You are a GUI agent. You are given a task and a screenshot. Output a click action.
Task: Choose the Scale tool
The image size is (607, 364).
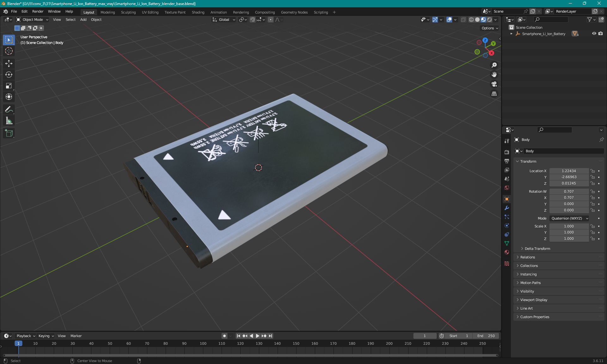coord(9,86)
